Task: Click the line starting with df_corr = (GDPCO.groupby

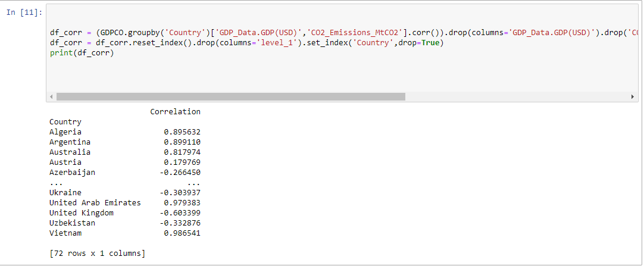Action: [x=344, y=33]
